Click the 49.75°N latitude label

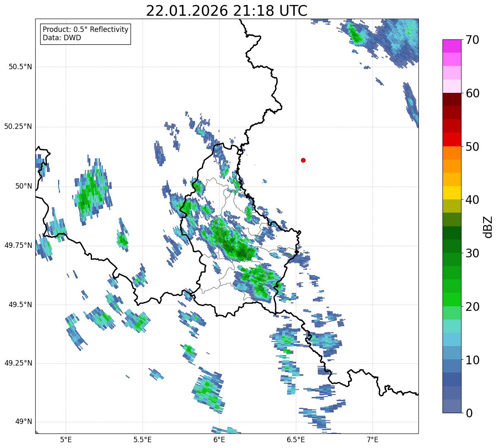click(x=18, y=245)
